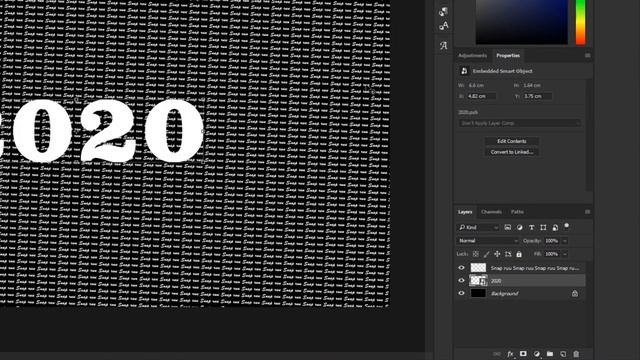Click the hue spectrum strip
This screenshot has width=640, height=360.
580,22
